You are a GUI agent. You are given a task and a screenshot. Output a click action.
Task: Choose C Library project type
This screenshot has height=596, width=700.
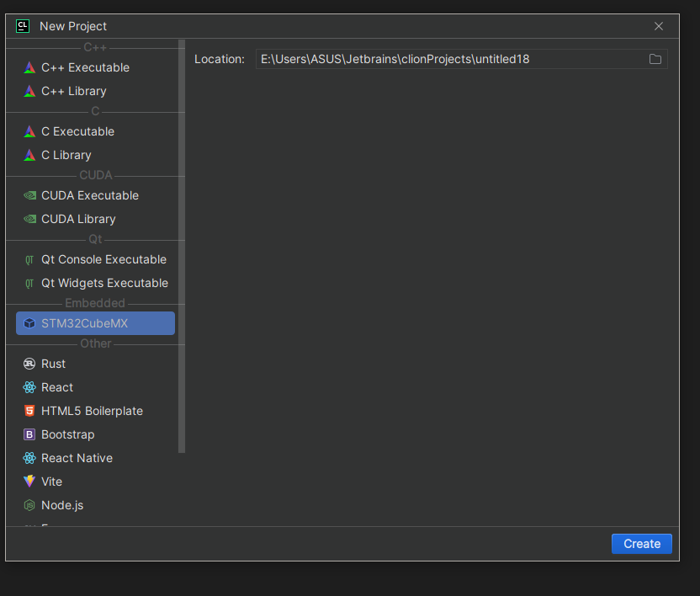point(95,155)
